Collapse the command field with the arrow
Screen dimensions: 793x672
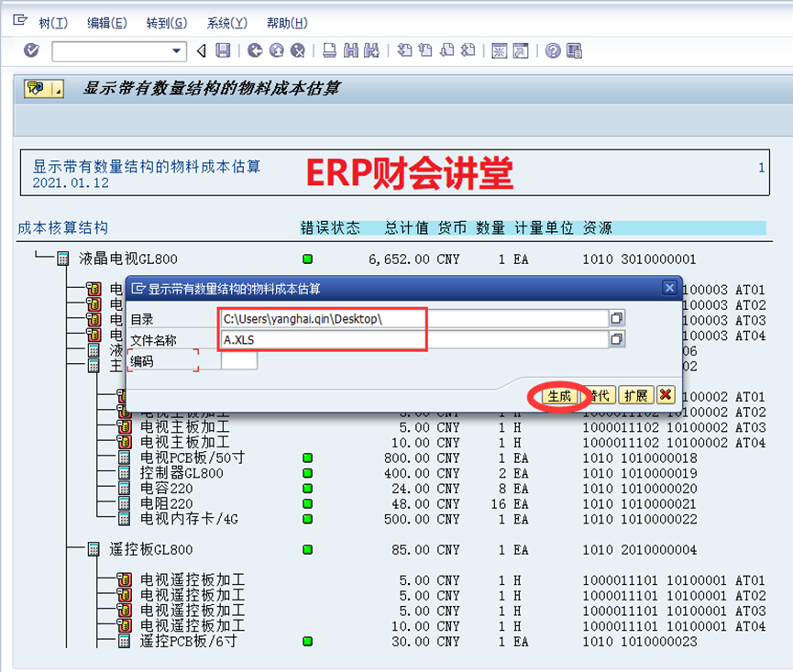click(203, 50)
